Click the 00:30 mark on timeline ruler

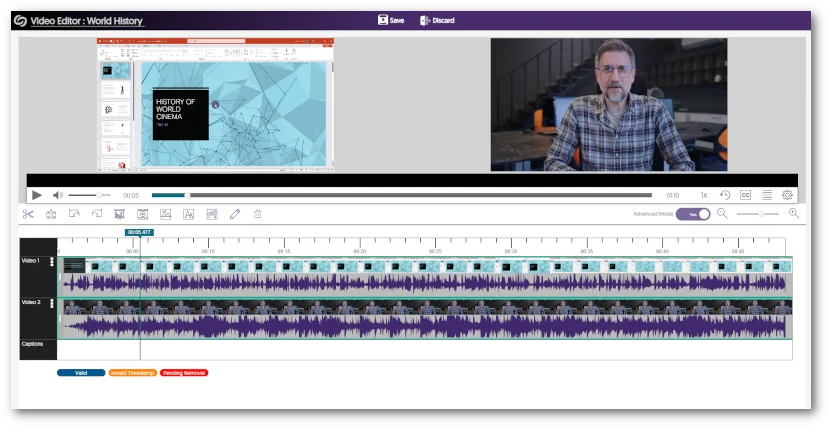pyautogui.click(x=511, y=251)
